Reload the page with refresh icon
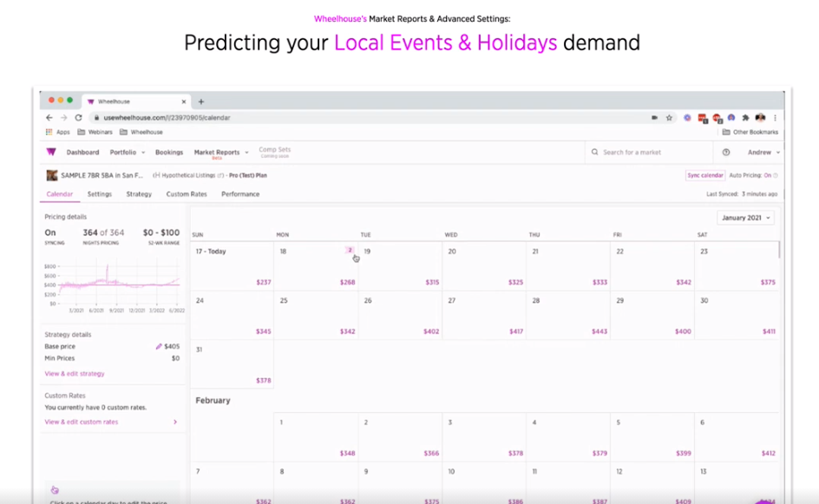 pyautogui.click(x=78, y=117)
